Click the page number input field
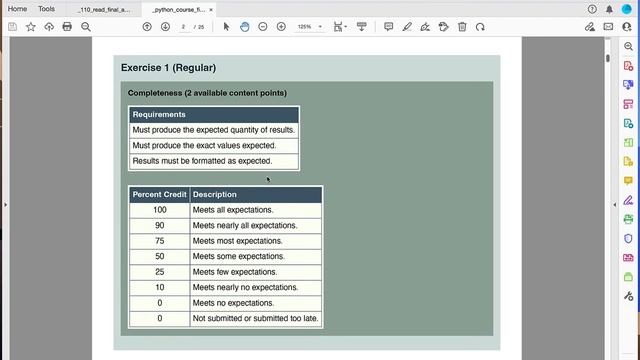This screenshot has width=640, height=360. click(x=183, y=27)
